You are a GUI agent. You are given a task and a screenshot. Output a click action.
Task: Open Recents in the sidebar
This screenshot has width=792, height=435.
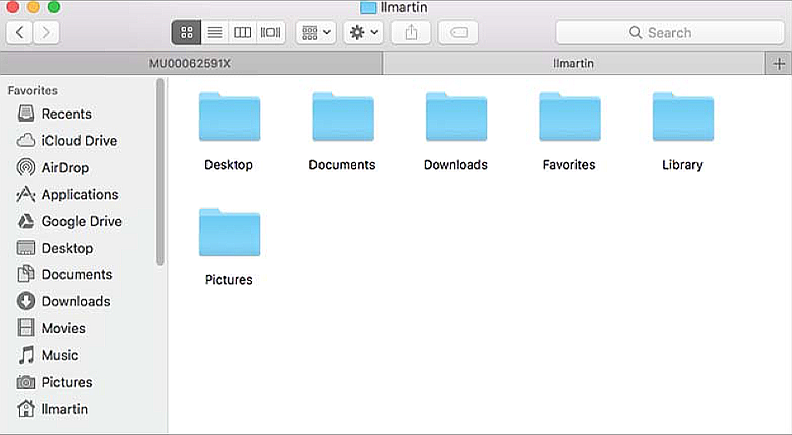tap(67, 114)
